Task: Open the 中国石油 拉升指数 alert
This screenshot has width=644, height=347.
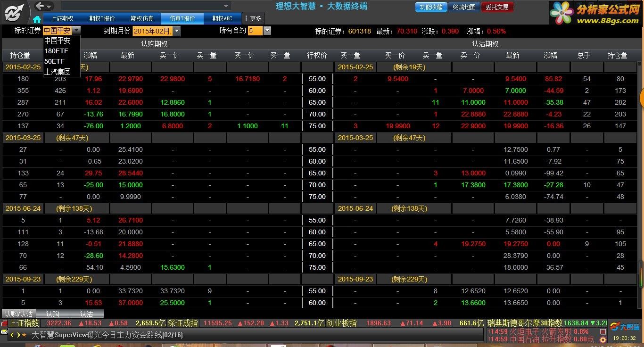Action: 541,339
